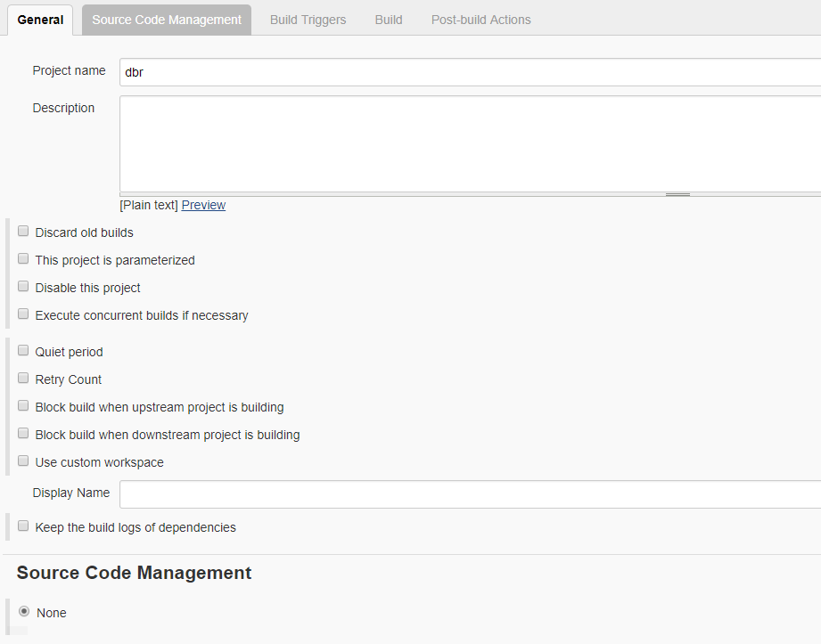Open the Source Code Management tab
This screenshot has height=644, width=821.
coord(167,20)
